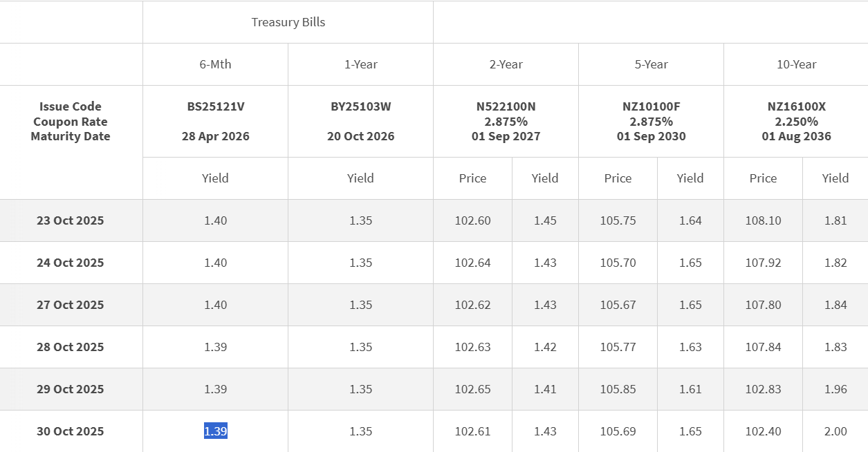Click the 6-Mth column header
The image size is (868, 452).
click(x=214, y=64)
